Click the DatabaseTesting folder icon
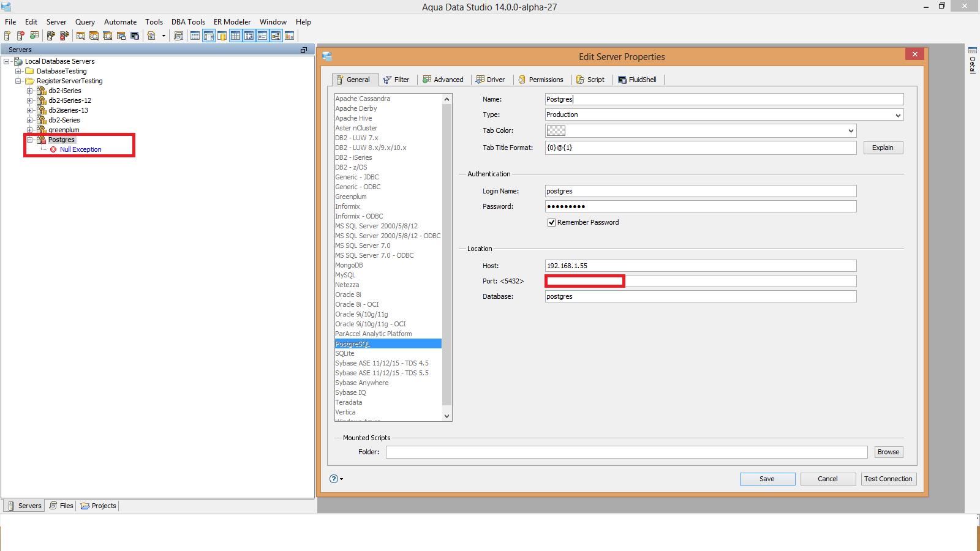This screenshot has height=551, width=980. (x=29, y=71)
